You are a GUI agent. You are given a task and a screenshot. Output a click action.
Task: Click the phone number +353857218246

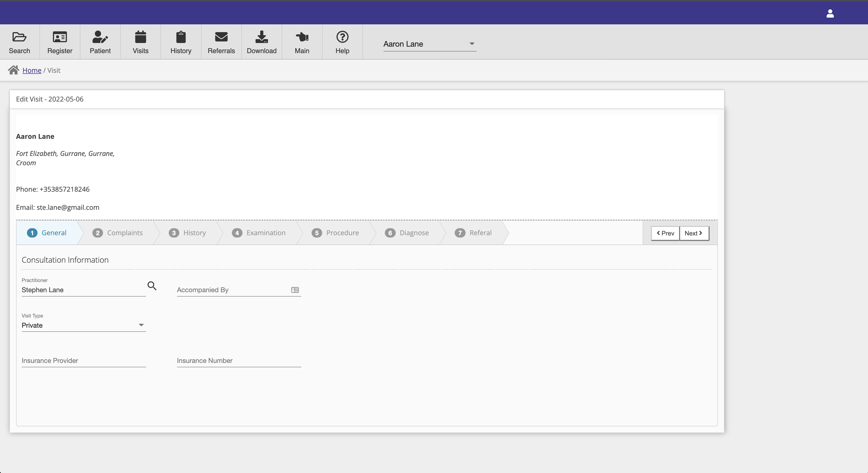[64, 189]
